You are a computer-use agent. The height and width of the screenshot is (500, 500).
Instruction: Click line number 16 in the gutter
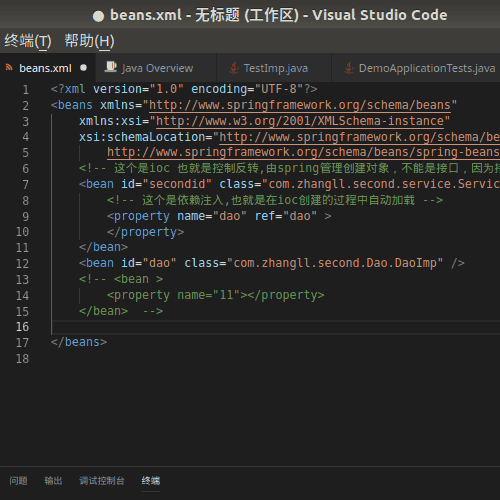point(22,327)
